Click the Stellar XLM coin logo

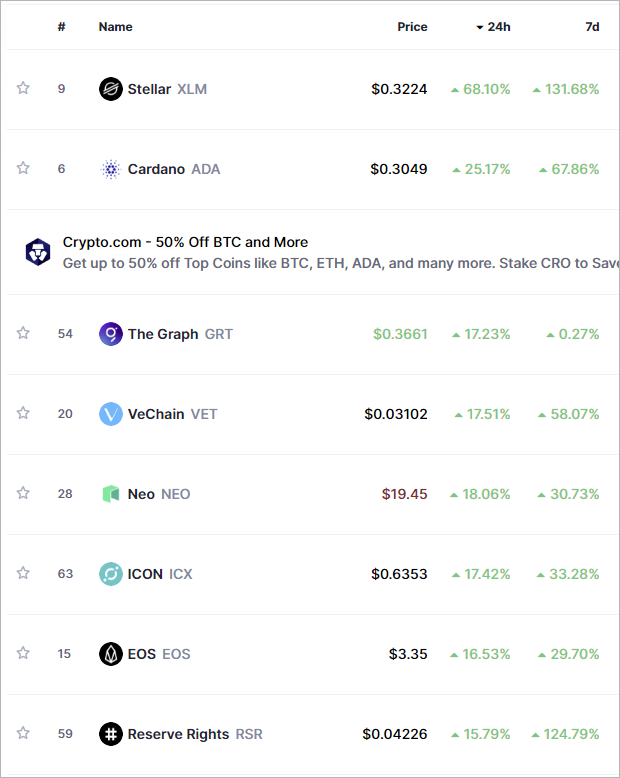click(111, 89)
